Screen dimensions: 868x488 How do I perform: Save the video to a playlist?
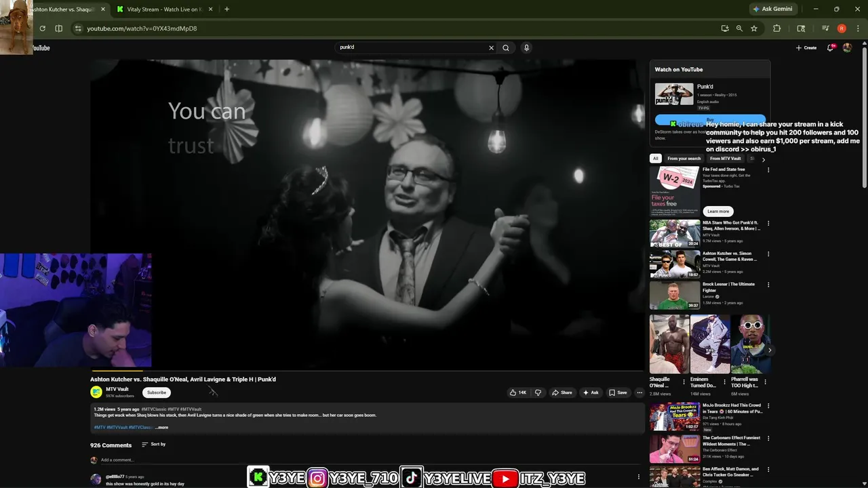[618, 392]
